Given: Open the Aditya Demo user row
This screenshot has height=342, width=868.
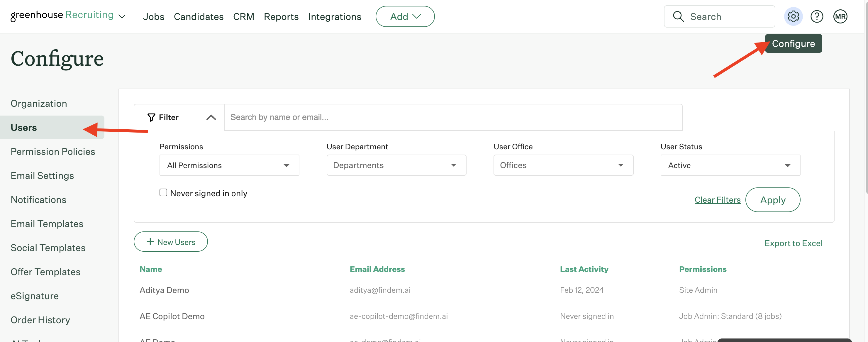Looking at the screenshot, I should 484,290.
